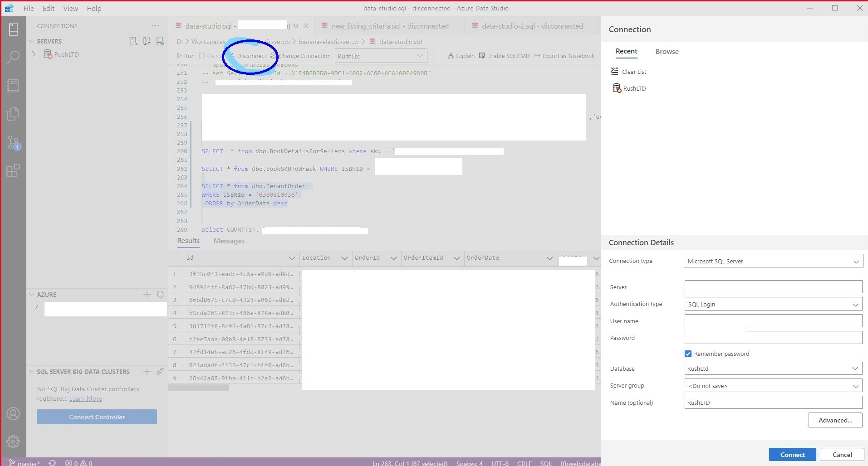The height and width of the screenshot is (466, 868).
Task: Click the Connect button in Connection Details
Action: (x=791, y=454)
